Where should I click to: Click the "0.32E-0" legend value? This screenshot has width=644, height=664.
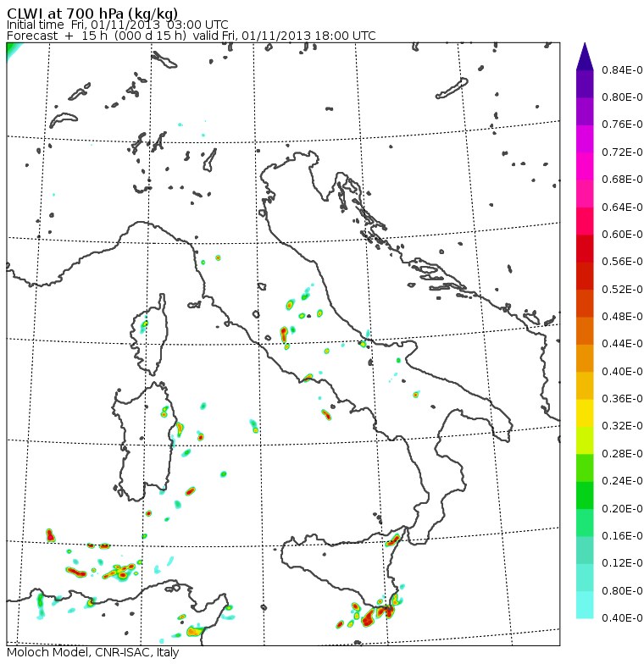(622, 426)
